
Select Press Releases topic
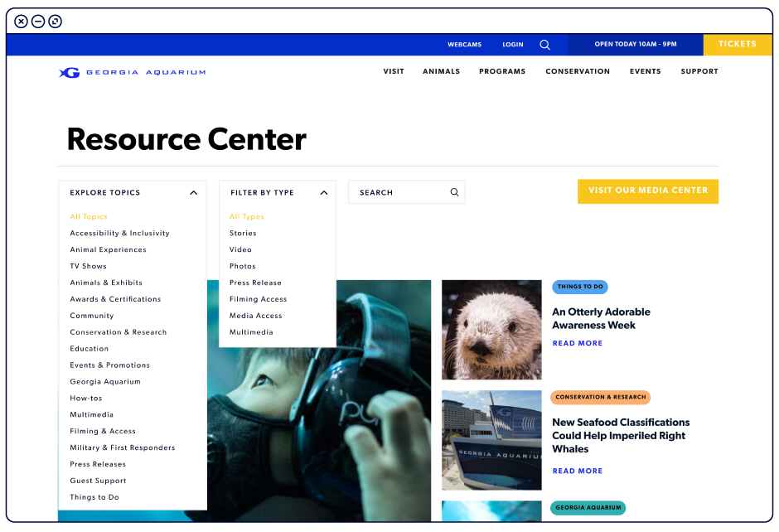pos(98,464)
